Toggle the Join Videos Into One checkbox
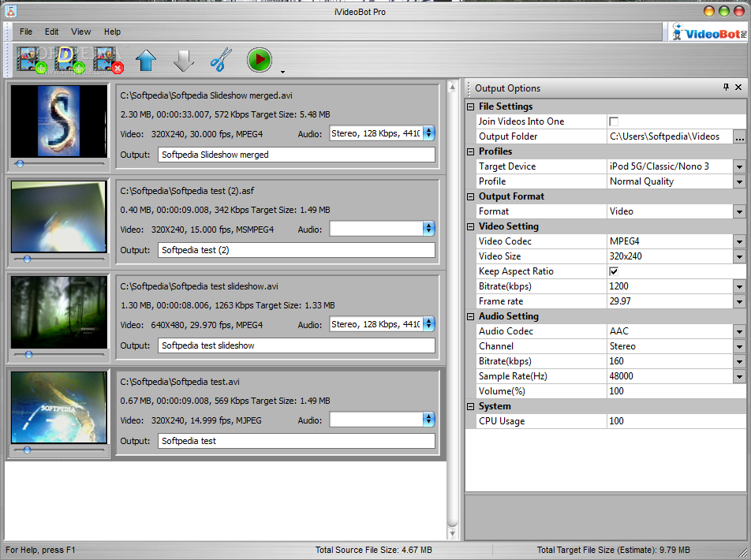This screenshot has width=751, height=560. point(614,121)
